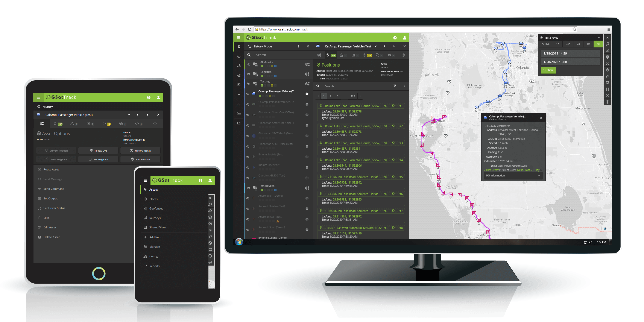
Task: Open Geofences icon in desktop sidebar
Action: tap(239, 66)
